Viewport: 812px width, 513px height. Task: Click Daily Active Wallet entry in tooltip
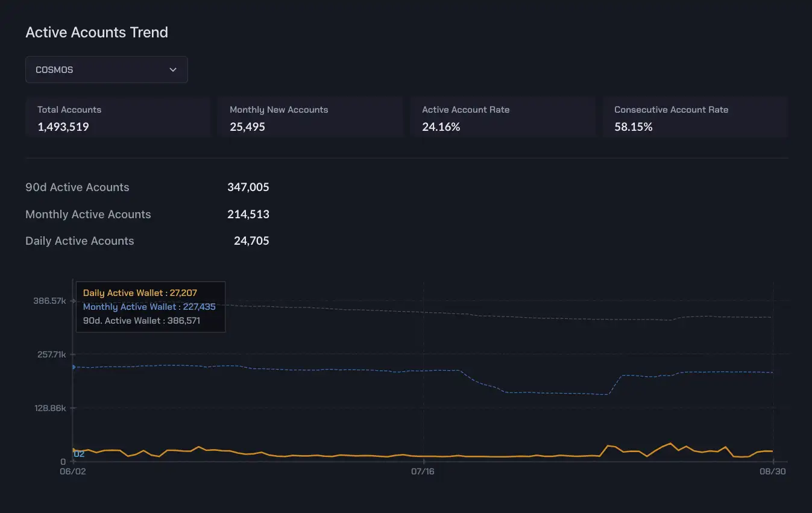pyautogui.click(x=140, y=293)
